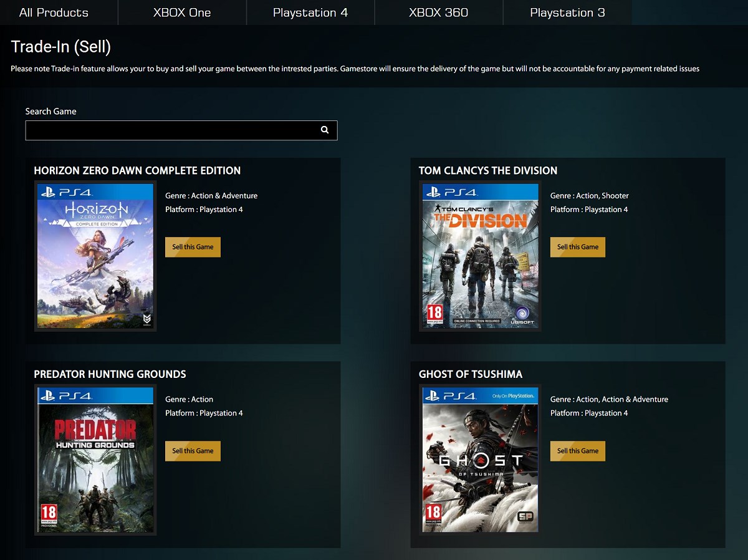Click the Guerrilla logo on Horizon Zero Dawn cover
Screen dimensions: 748x560
[x=146, y=317]
